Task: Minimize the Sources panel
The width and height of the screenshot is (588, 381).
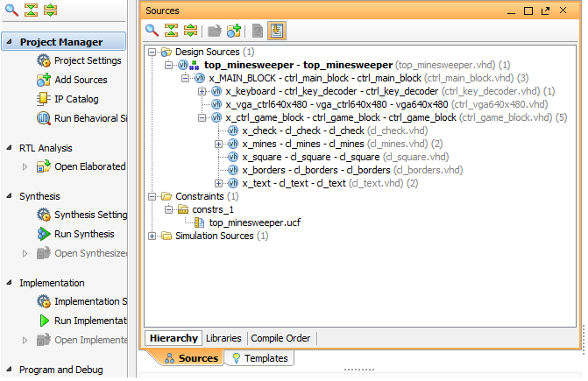Action: point(511,11)
